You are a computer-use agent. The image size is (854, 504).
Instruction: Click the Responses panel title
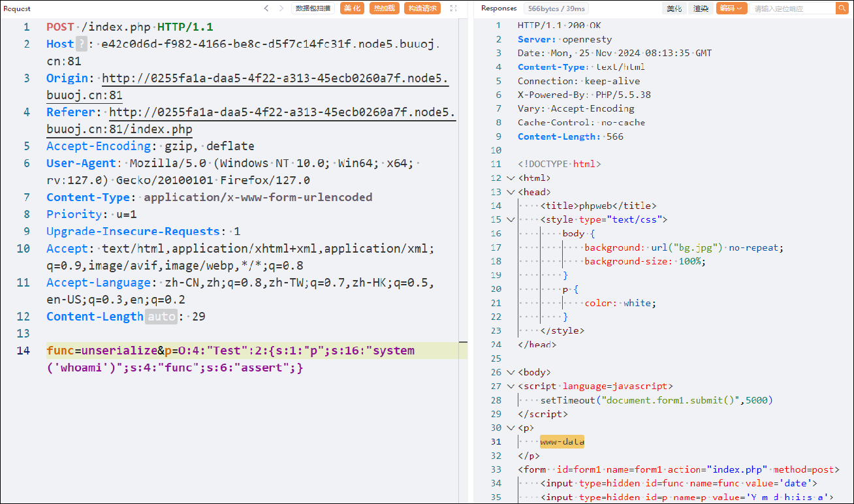click(x=499, y=8)
